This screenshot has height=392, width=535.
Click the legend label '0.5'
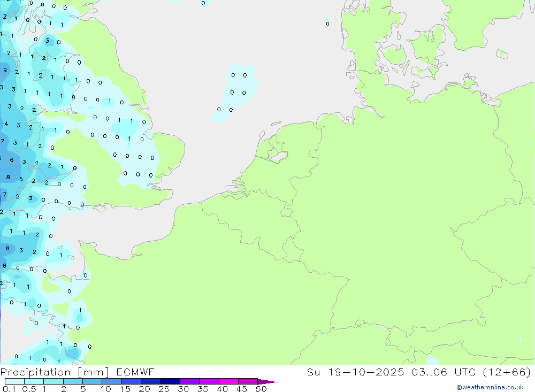tap(29, 389)
